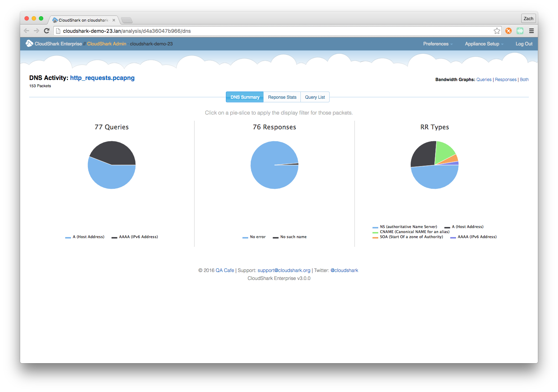Click the '77 Queries' chart title
The image size is (558, 392).
112,127
